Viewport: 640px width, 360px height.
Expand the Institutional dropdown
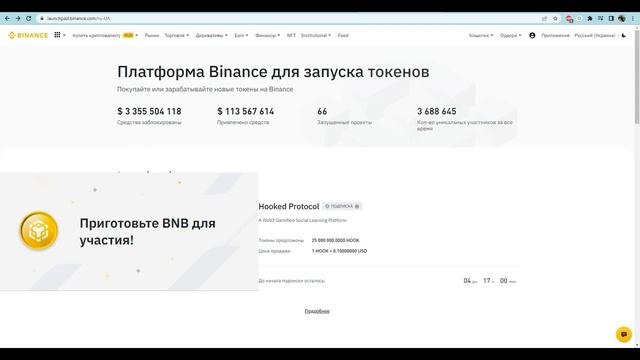coord(316,36)
